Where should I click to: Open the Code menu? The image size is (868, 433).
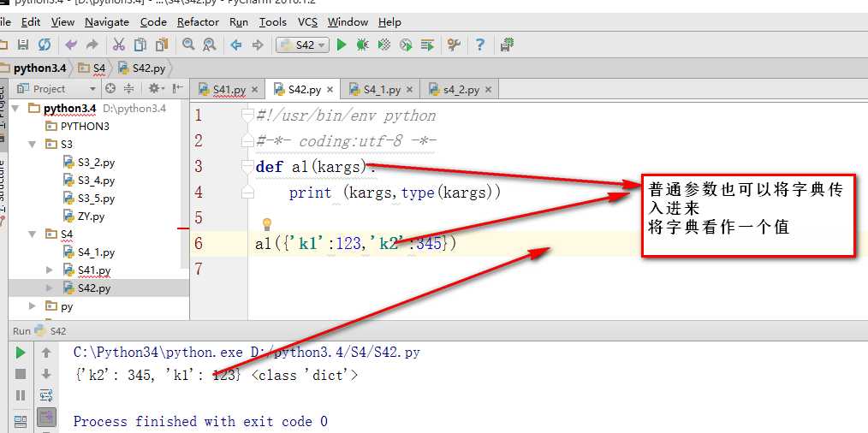153,22
